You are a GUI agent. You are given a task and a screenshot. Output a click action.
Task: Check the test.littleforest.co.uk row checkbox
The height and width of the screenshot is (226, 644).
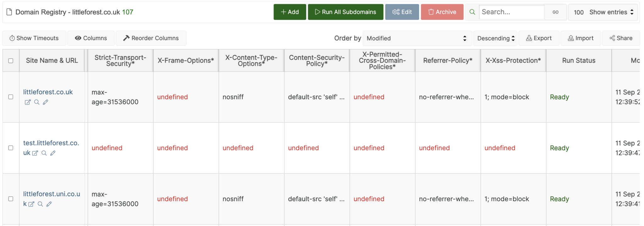pos(11,148)
